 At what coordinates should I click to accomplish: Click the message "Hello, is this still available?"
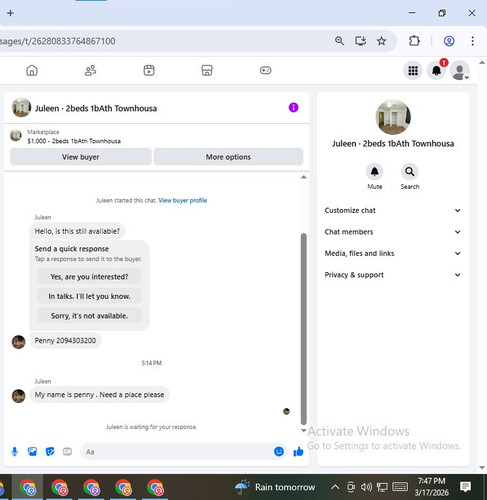[x=77, y=231]
